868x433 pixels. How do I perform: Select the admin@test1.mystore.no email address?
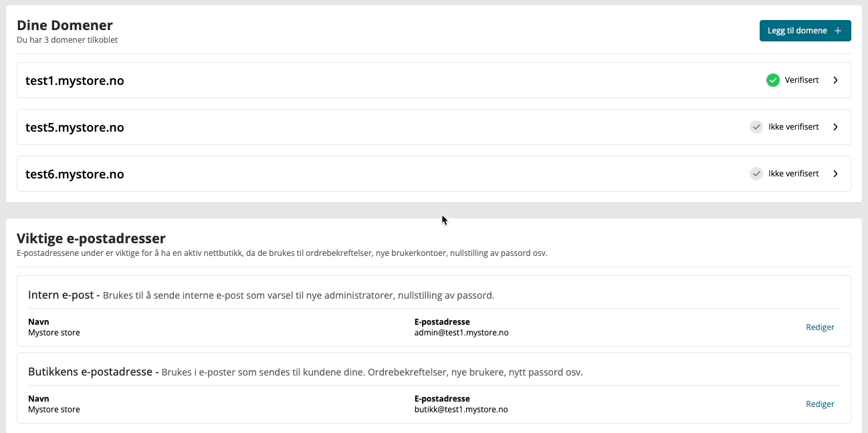click(461, 333)
